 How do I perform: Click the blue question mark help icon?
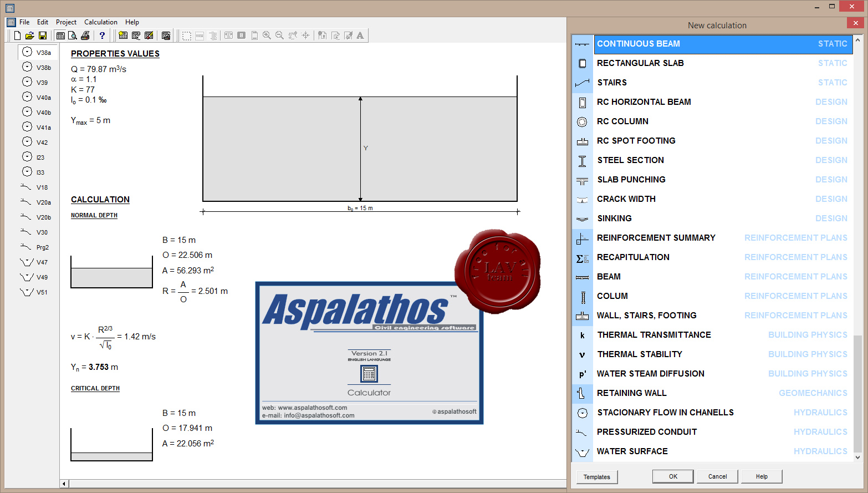tap(102, 35)
